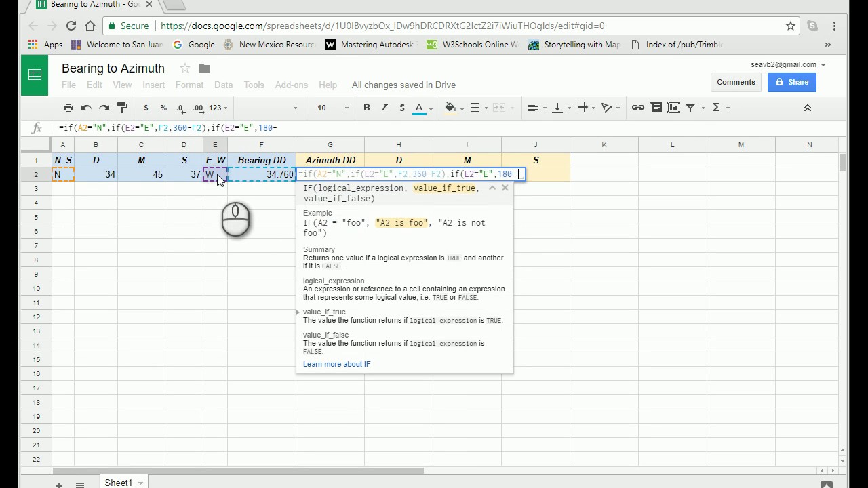Open Chrome menu three dots
This screenshot has width=868, height=488.
click(x=834, y=26)
